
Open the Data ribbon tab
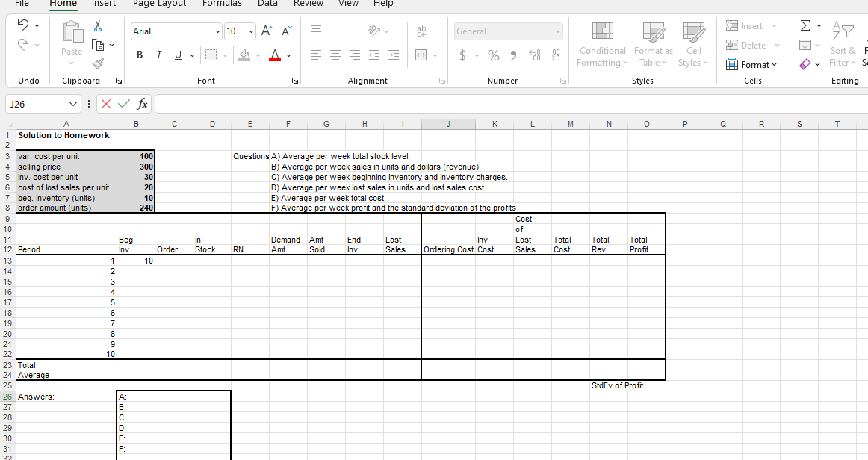pyautogui.click(x=267, y=4)
